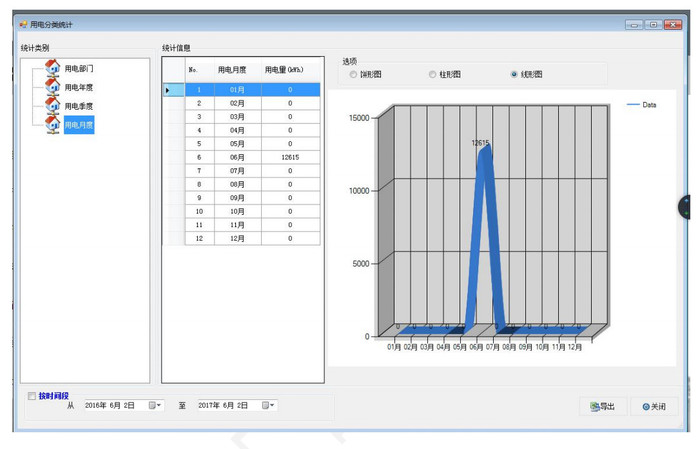Click the 5000 y-axis label on the chart
The height and width of the screenshot is (449, 700).
point(361,263)
